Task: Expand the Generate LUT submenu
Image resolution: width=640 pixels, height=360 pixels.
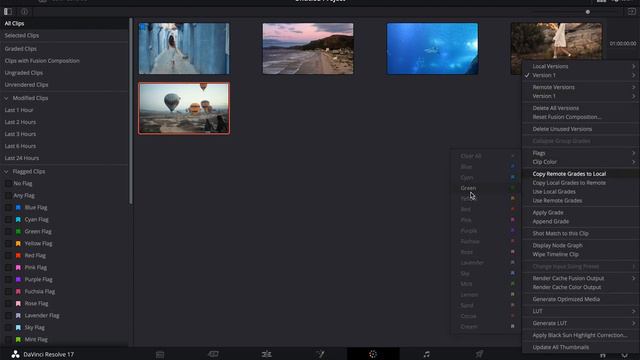Action: coord(633,323)
